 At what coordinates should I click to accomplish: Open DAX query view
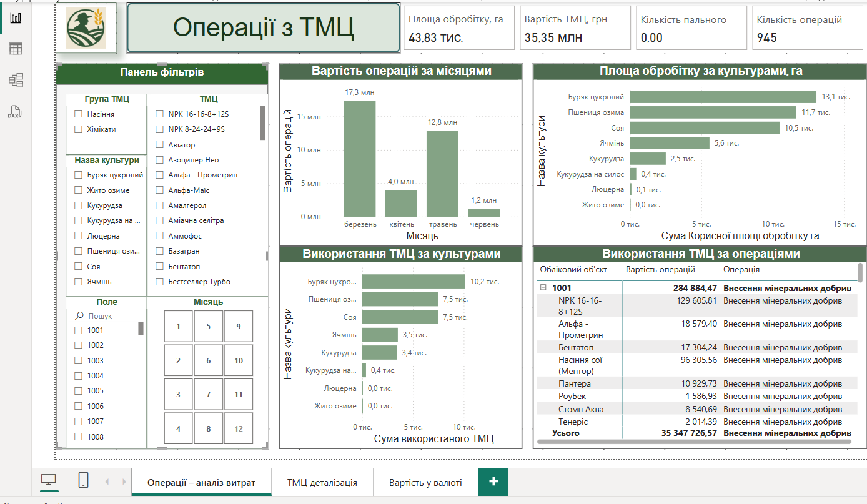[x=16, y=112]
